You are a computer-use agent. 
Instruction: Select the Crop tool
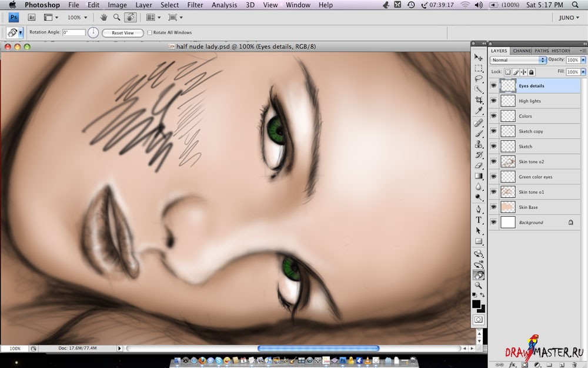pos(479,100)
